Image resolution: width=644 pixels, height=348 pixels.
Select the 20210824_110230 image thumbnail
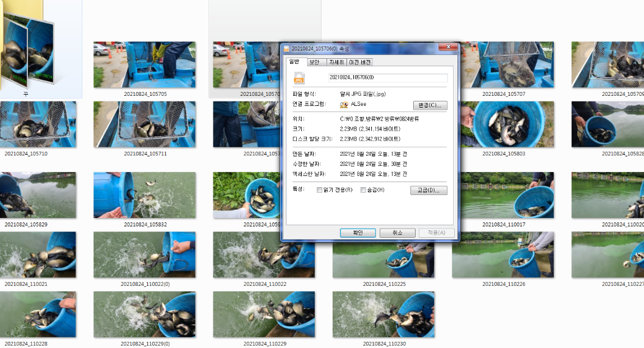(383, 314)
